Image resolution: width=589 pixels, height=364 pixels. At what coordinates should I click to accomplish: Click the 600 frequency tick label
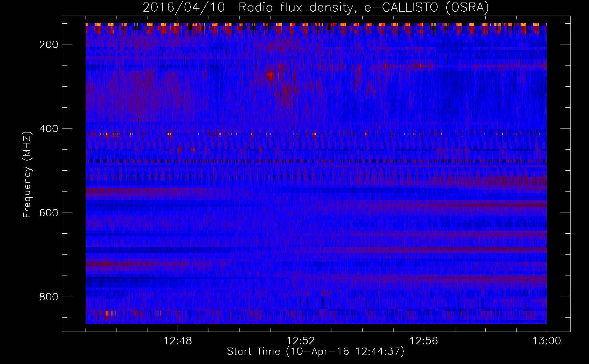[48, 213]
